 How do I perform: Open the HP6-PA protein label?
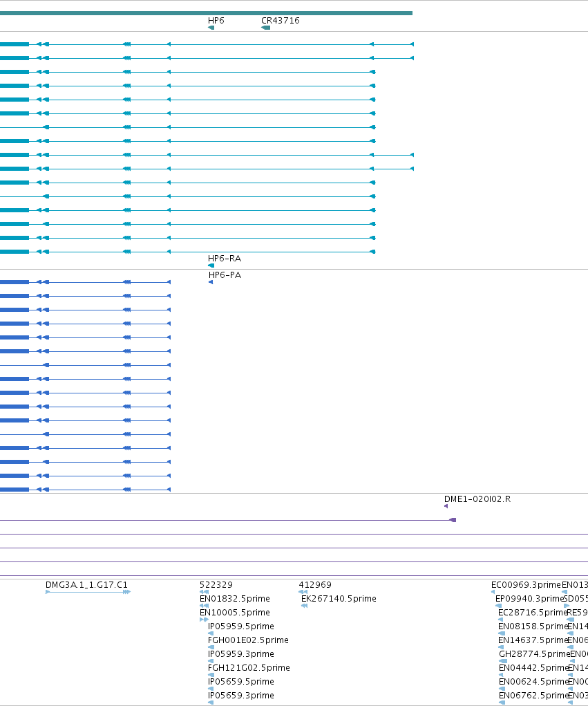click(x=225, y=275)
